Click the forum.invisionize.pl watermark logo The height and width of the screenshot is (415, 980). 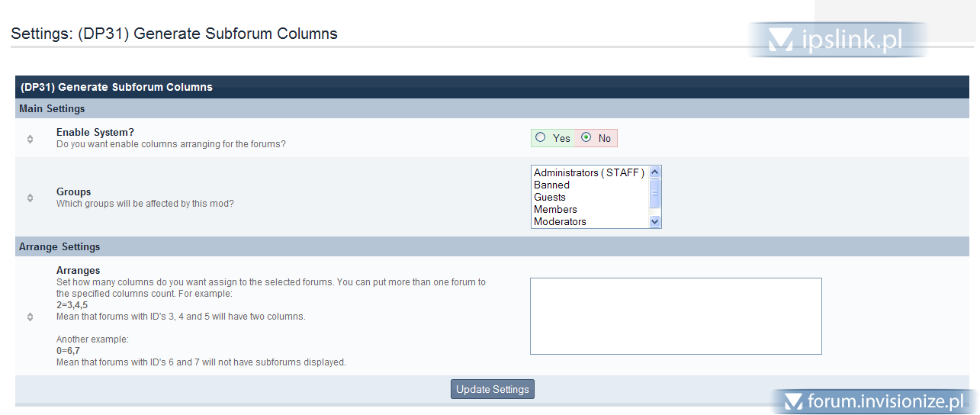click(874, 401)
